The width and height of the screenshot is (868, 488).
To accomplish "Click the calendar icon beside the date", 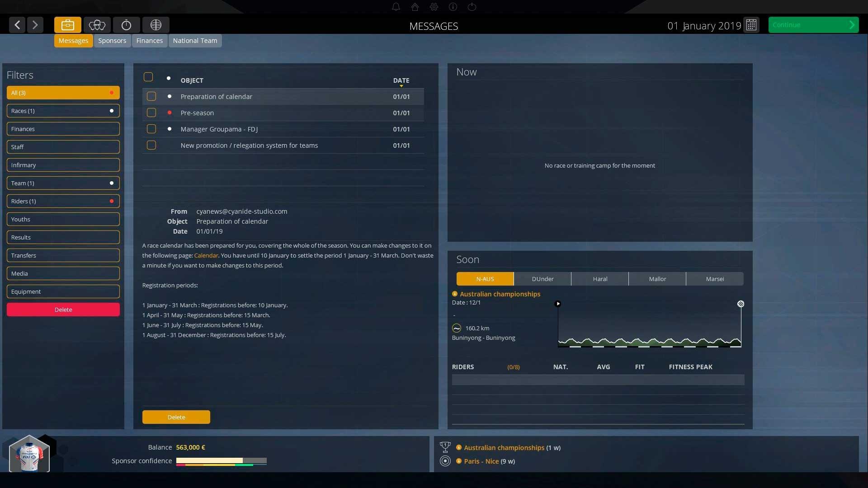I will pos(751,25).
